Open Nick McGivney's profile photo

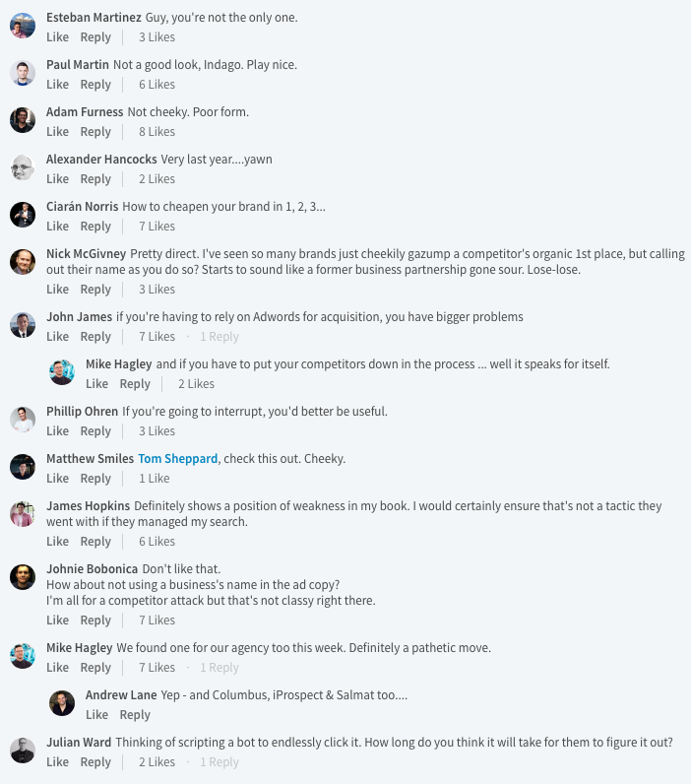click(23, 262)
